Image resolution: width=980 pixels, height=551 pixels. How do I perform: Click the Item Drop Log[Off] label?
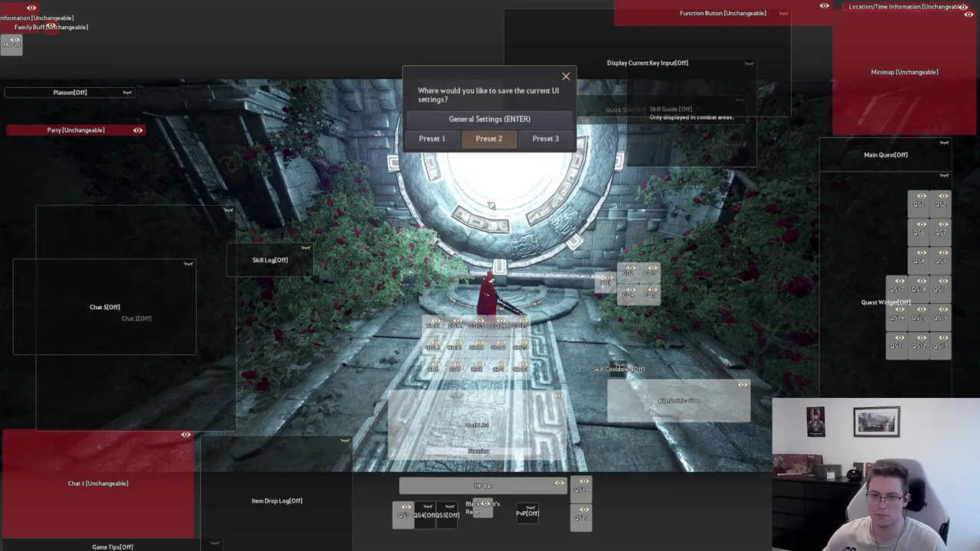pos(277,500)
